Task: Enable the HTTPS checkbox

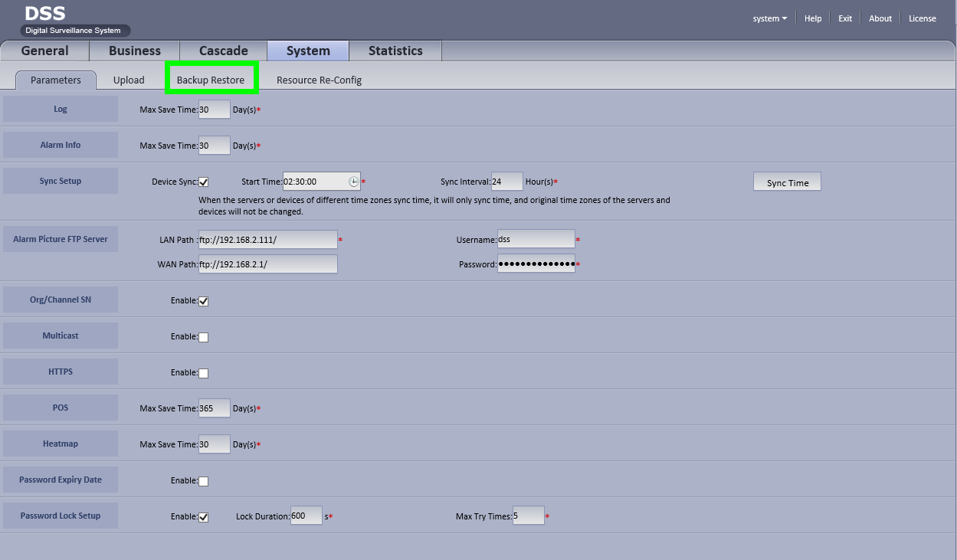Action: (x=204, y=373)
